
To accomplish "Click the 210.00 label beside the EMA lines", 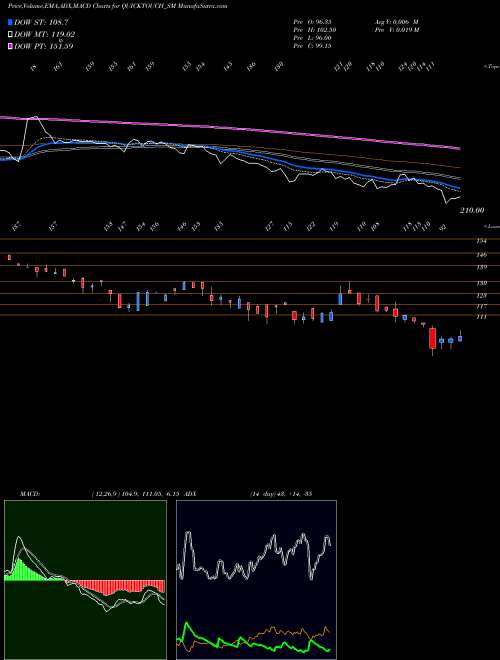I will tap(472, 210).
